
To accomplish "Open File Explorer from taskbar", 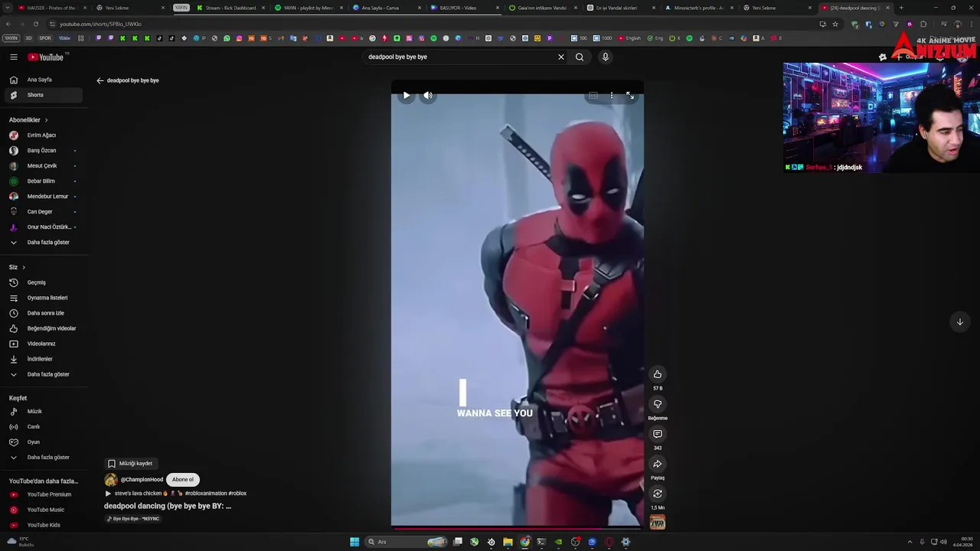I will (x=508, y=542).
